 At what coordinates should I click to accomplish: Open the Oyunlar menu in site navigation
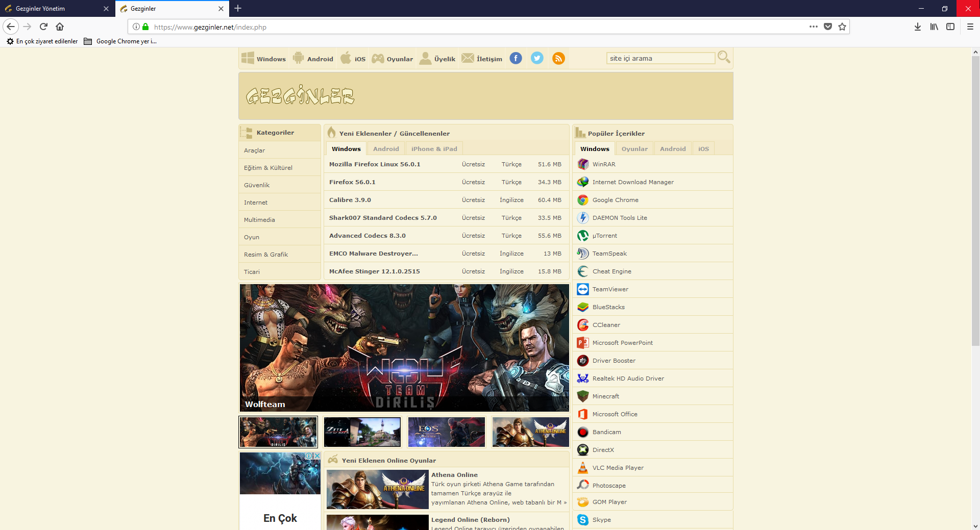click(x=392, y=59)
